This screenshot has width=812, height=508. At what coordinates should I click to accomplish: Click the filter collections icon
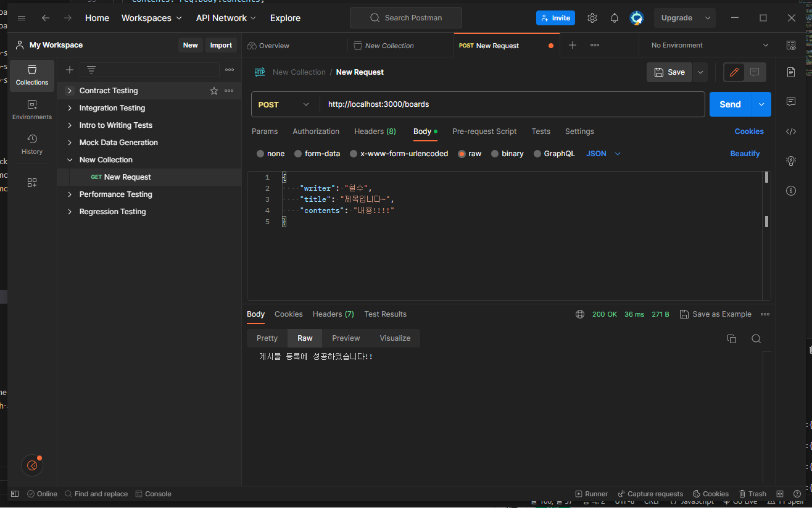point(91,70)
